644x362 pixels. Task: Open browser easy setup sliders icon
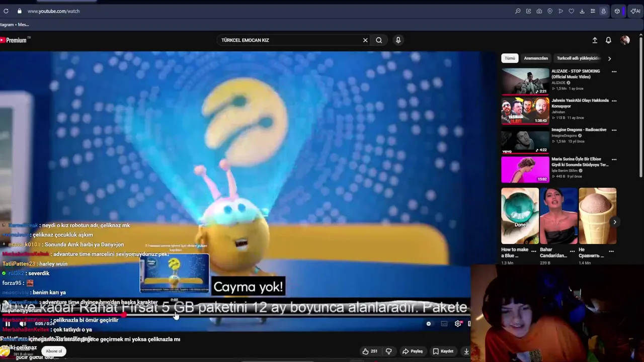(x=593, y=11)
